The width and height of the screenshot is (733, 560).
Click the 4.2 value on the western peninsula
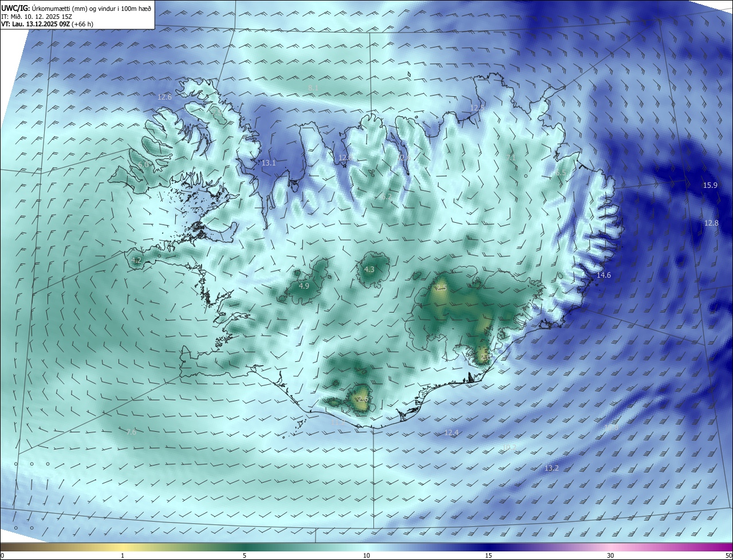[136, 260]
